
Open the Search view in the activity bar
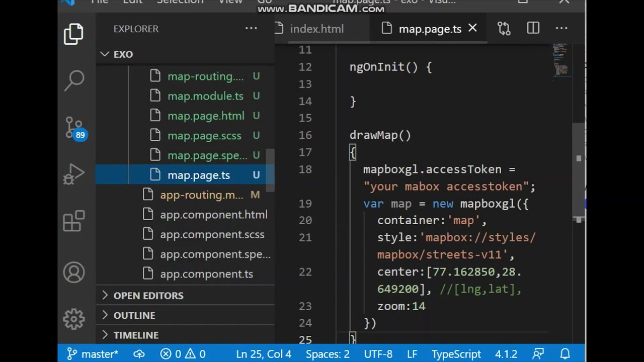click(74, 80)
